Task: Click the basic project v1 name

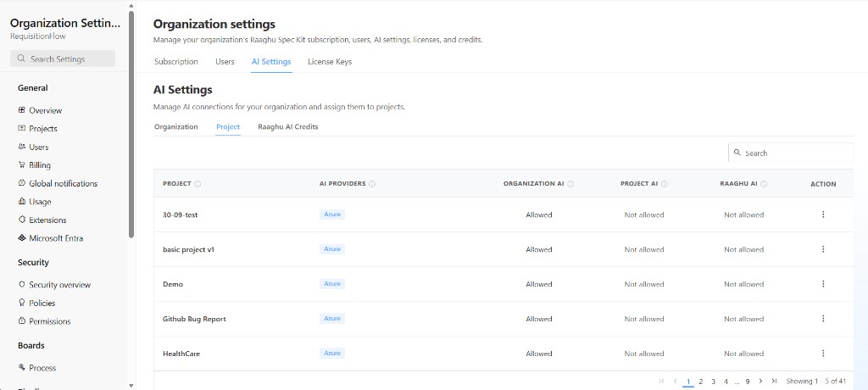Action: pyautogui.click(x=188, y=250)
